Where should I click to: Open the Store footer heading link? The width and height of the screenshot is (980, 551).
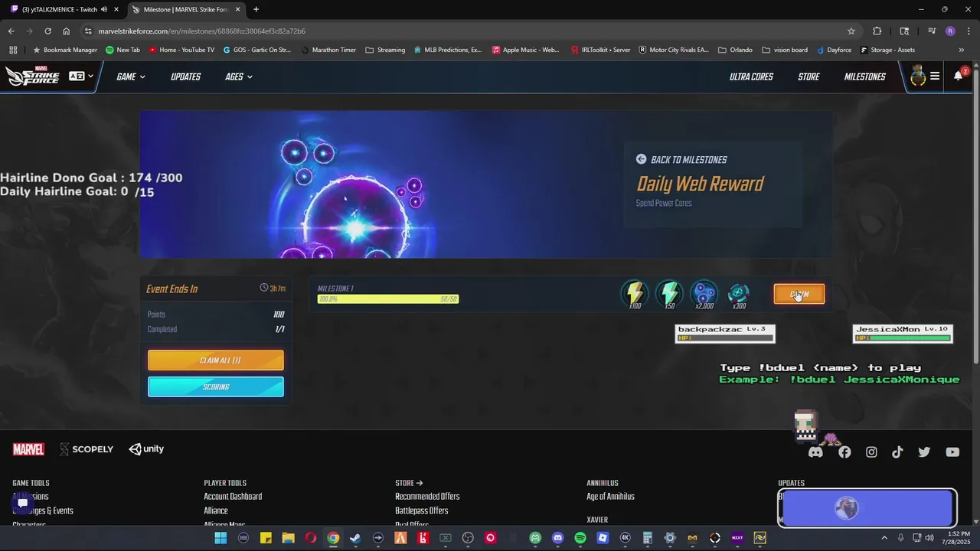pos(409,483)
